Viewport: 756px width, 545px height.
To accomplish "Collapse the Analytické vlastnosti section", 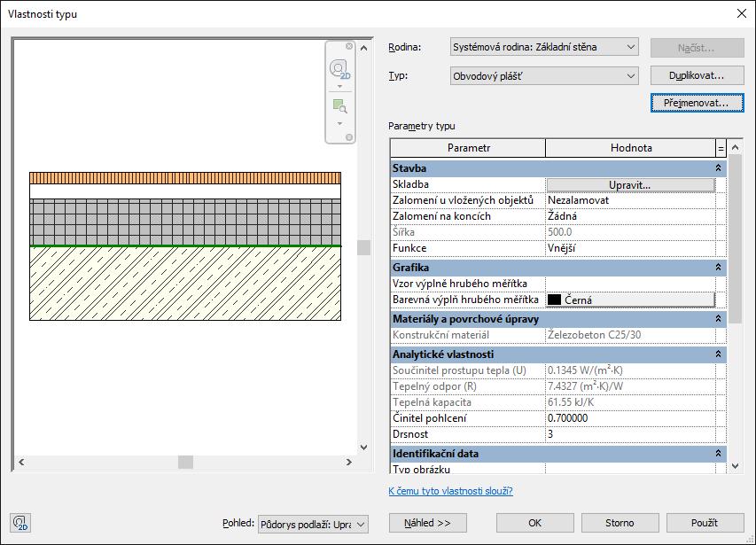I will [718, 354].
